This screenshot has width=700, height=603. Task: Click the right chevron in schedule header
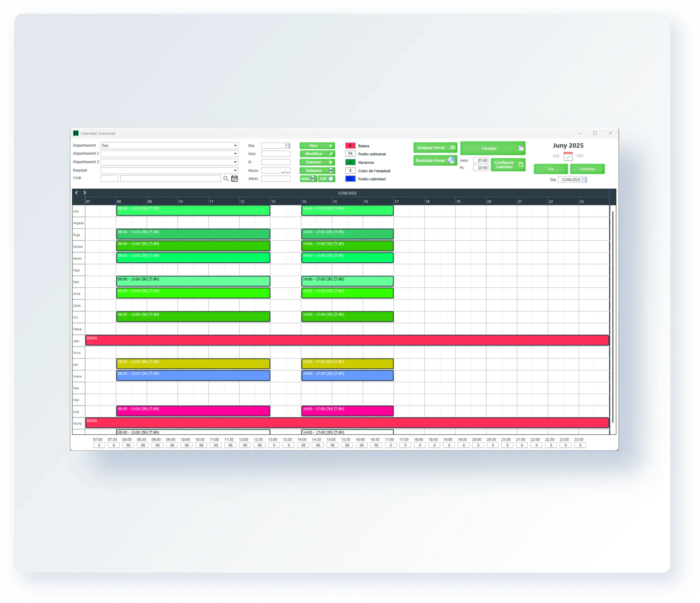tap(85, 193)
